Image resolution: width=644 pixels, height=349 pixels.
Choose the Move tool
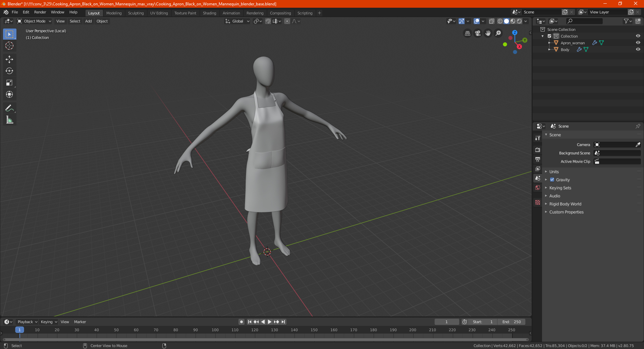pos(9,59)
